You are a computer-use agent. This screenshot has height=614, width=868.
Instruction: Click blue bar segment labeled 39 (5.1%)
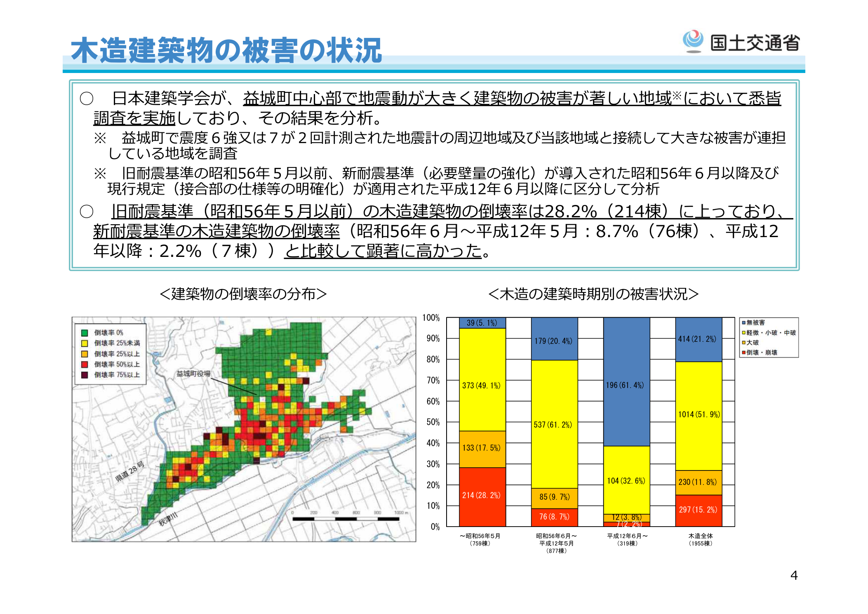482,323
